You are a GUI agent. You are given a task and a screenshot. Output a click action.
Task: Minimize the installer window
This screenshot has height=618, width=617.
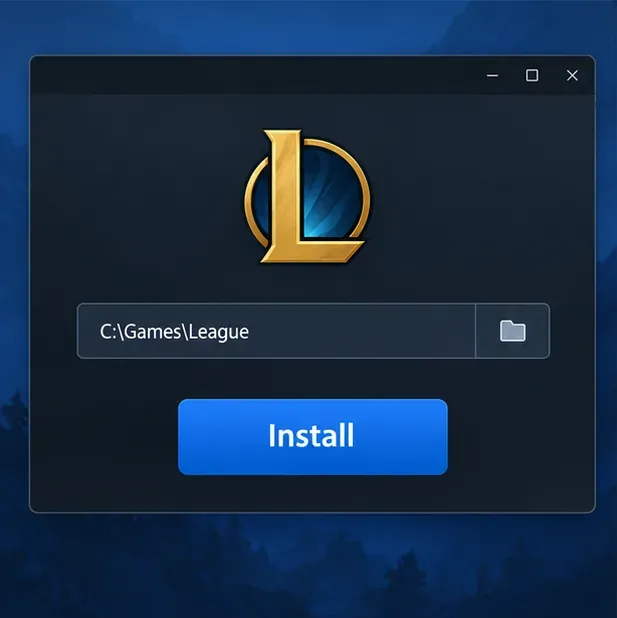coord(492,75)
